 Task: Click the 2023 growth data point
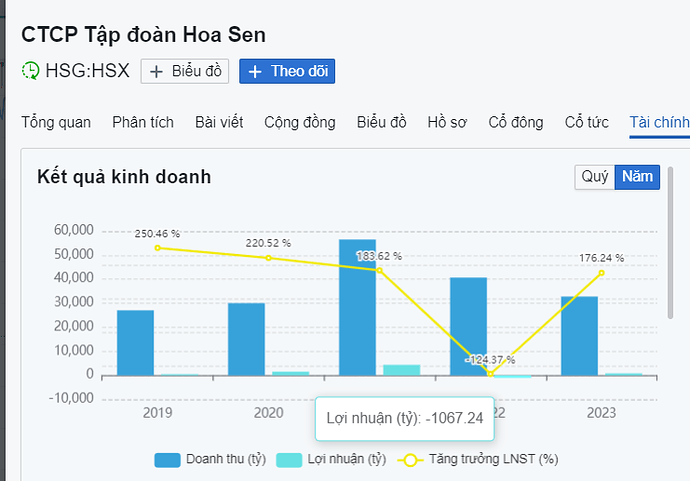tap(602, 272)
